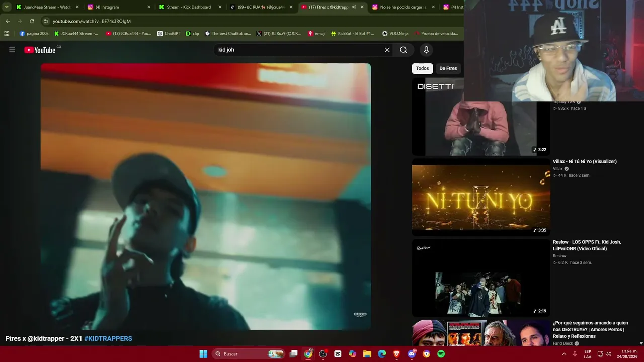Viewport: 644px width, 362px height.
Task: Select the 'De Ftres' filter chip
Action: tap(448, 68)
